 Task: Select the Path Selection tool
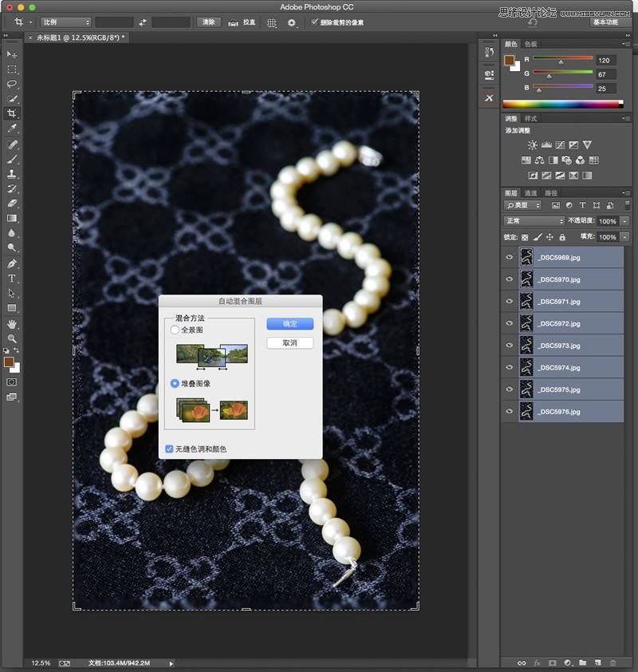[x=11, y=293]
